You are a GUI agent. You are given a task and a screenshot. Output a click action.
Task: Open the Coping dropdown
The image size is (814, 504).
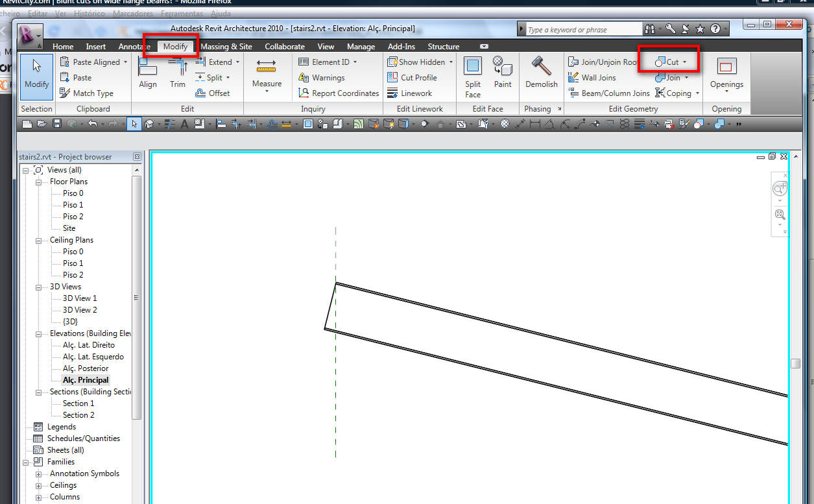tap(697, 93)
